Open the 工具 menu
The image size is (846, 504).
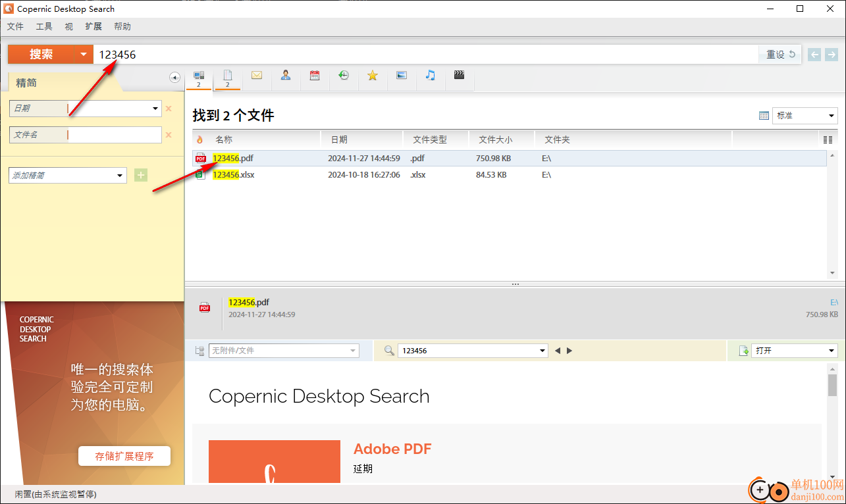(44, 26)
